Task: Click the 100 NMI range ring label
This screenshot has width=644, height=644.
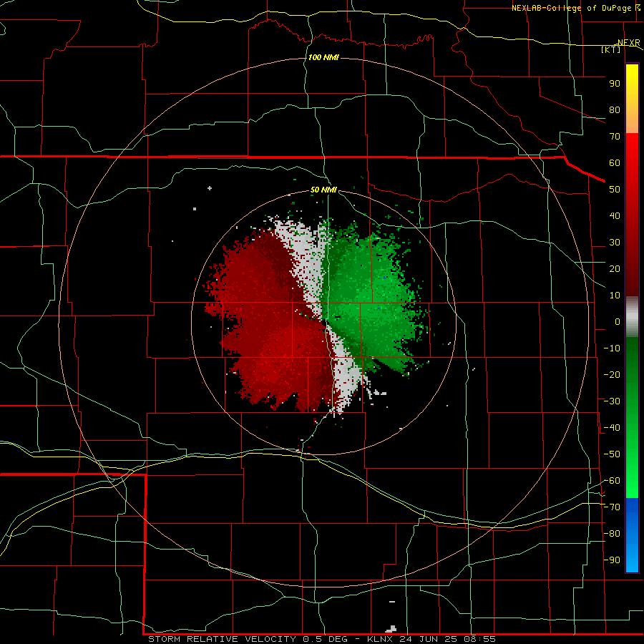Action: [x=323, y=57]
